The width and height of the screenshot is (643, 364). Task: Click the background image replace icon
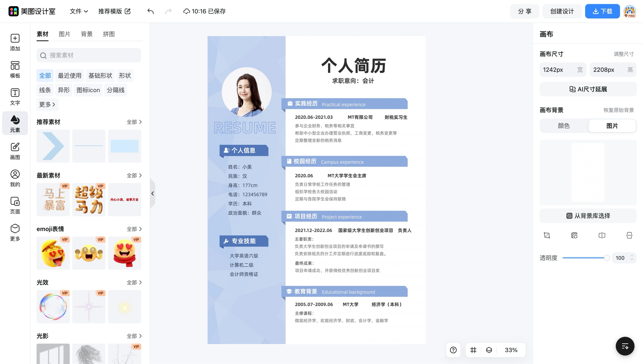[x=574, y=235]
